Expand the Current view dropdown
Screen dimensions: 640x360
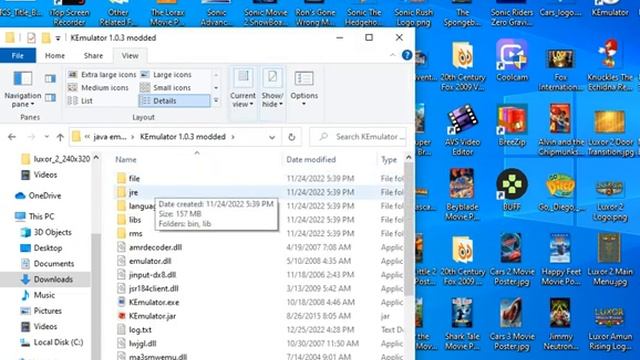pos(243,100)
